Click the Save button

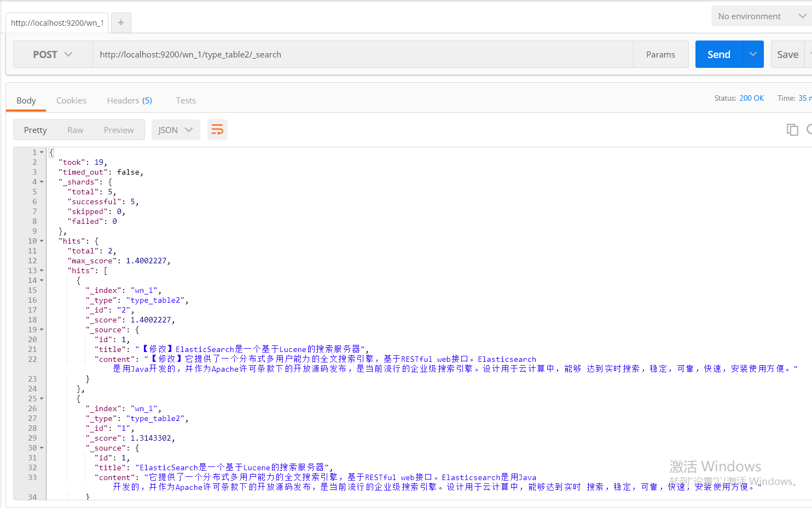pos(787,54)
